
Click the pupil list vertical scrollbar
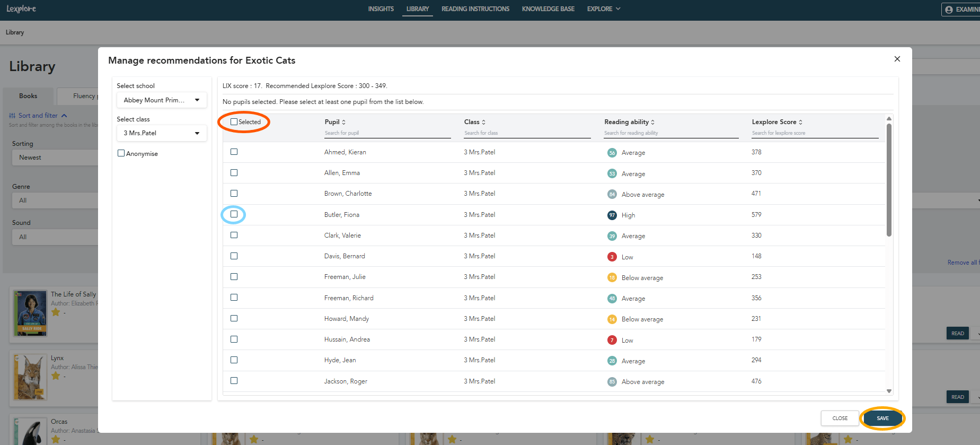889,180
